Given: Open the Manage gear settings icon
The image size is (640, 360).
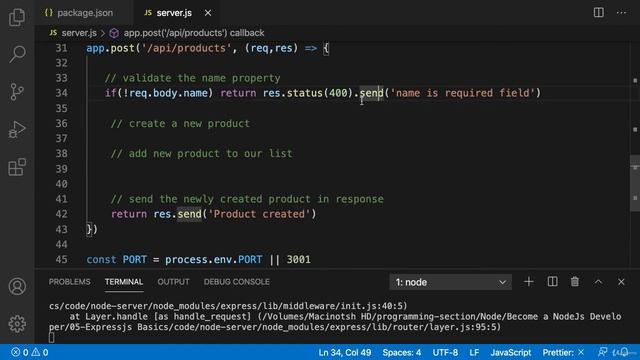Looking at the screenshot, I should [x=17, y=324].
